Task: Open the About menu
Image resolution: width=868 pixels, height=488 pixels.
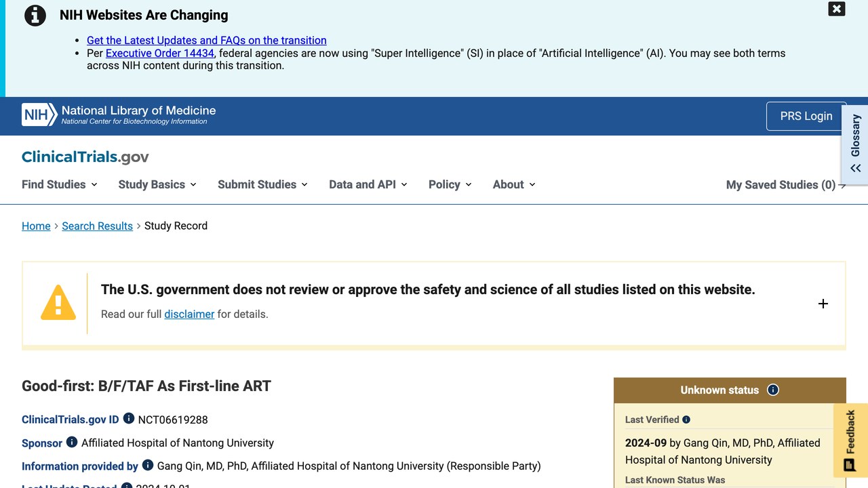Action: 514,184
